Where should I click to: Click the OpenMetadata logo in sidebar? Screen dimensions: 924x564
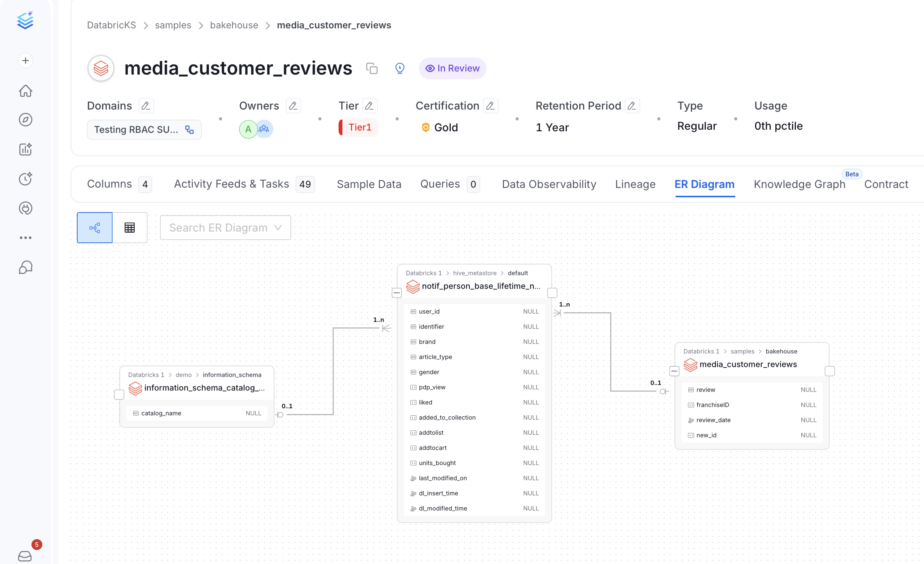pos(26,20)
